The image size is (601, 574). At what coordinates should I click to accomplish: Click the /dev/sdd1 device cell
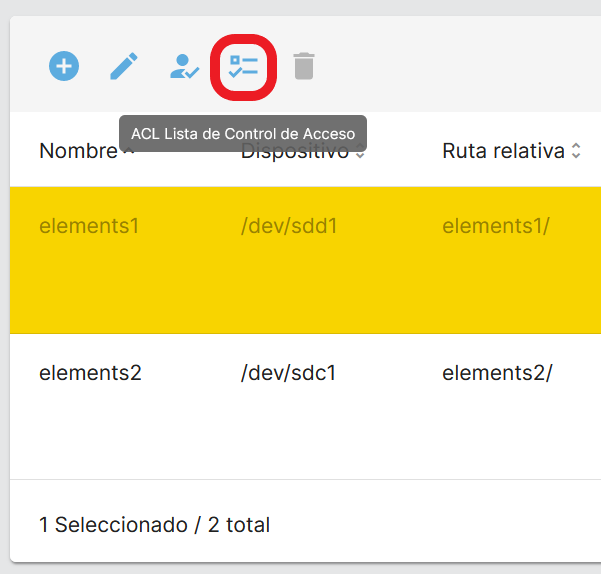289,226
